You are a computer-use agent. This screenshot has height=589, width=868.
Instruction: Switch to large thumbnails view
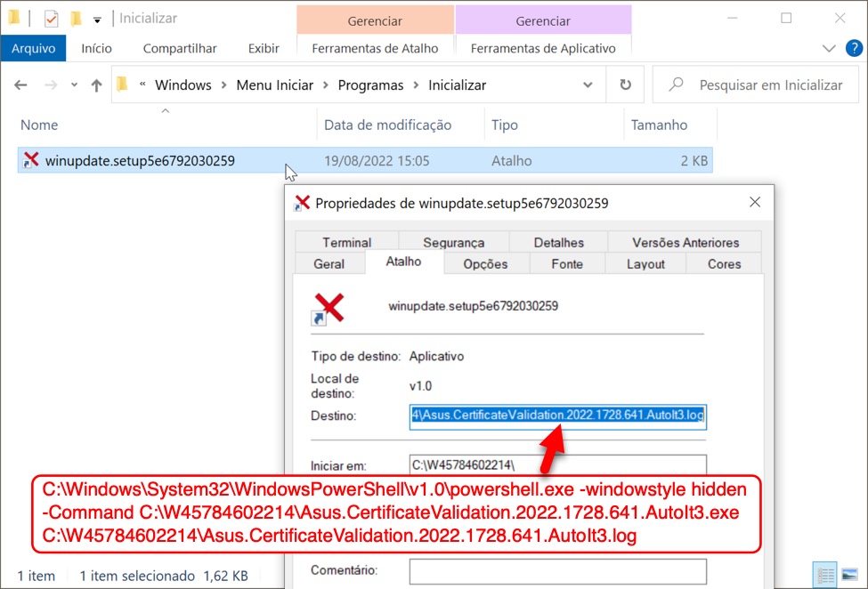848,575
